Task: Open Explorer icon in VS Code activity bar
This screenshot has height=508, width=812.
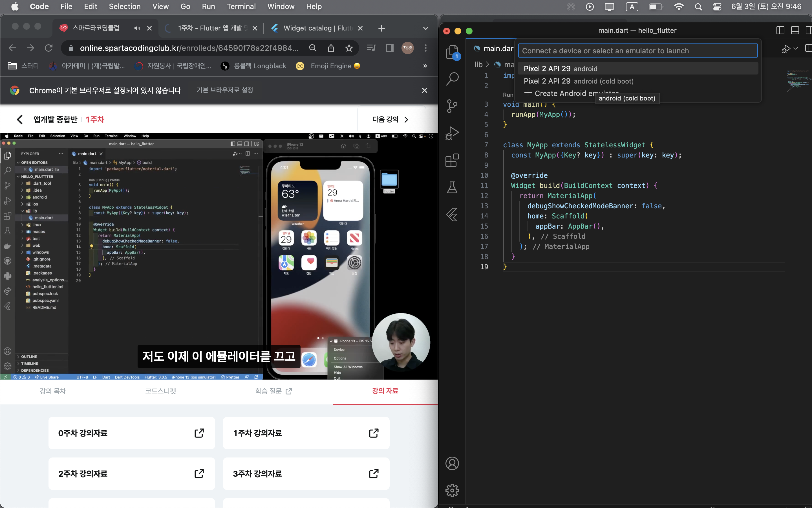Action: click(452, 52)
